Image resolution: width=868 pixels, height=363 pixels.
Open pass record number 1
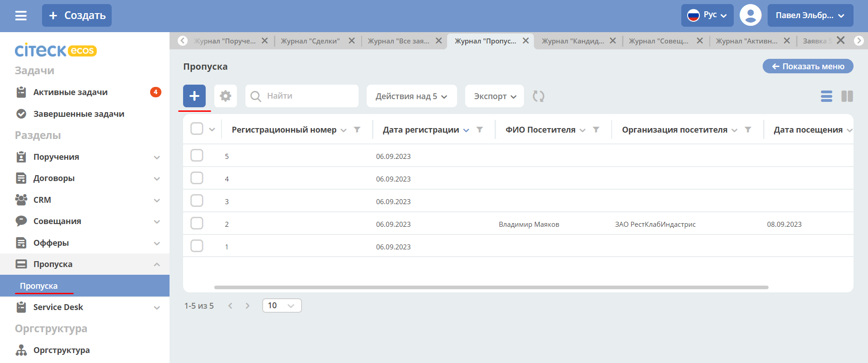tap(226, 247)
